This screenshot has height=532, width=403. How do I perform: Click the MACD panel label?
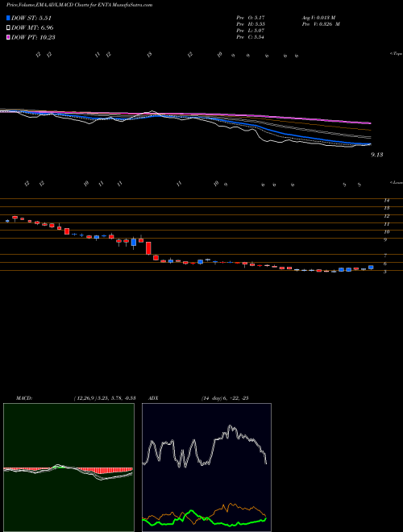(24, 398)
